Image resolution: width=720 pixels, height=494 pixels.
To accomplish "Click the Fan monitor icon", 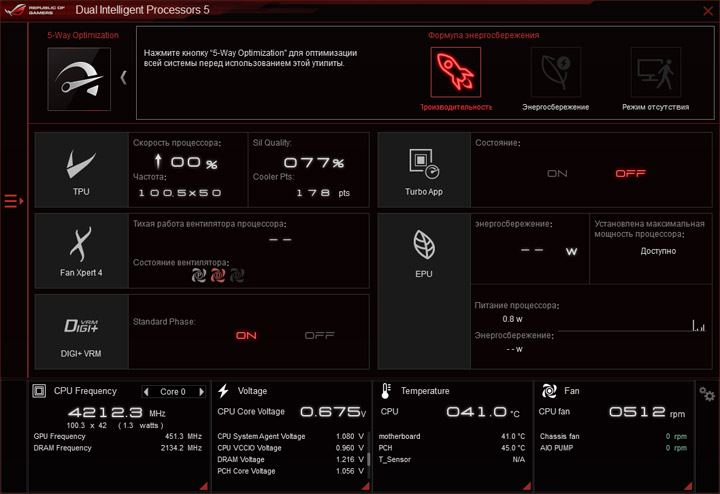I will coord(549,391).
